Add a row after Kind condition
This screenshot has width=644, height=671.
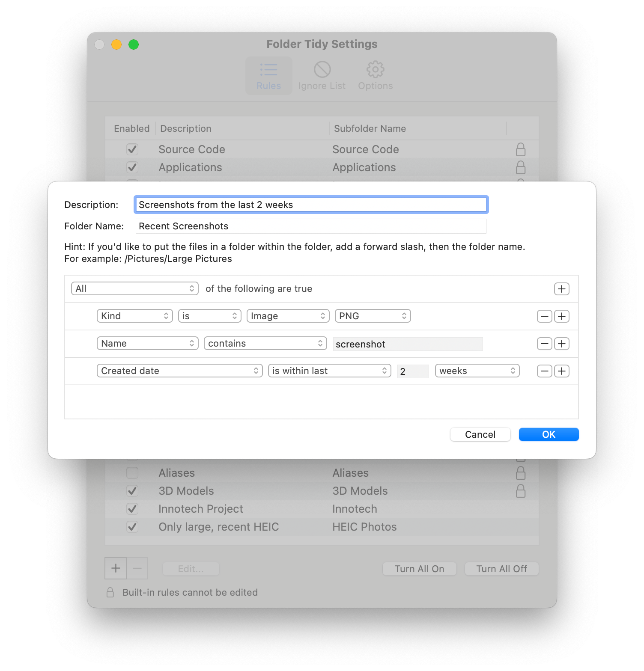(562, 316)
